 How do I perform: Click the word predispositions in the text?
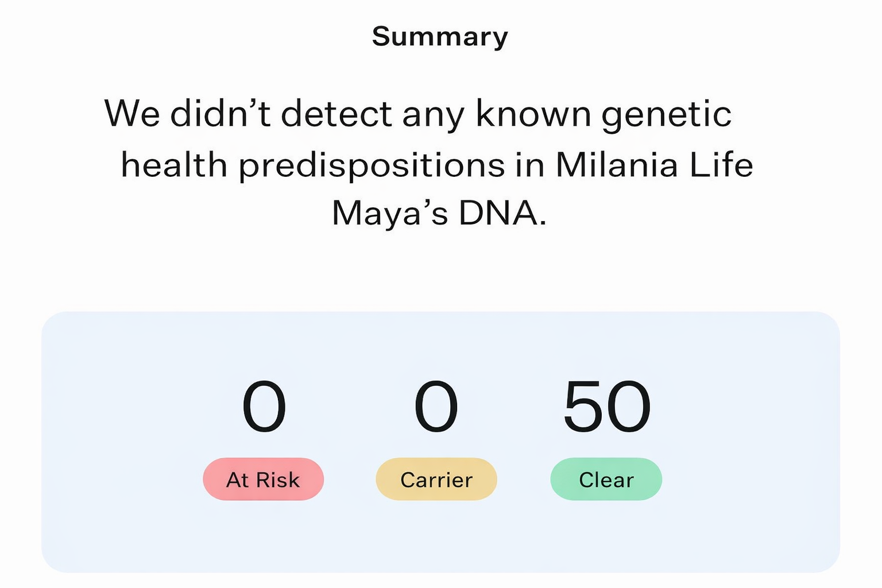(372, 166)
